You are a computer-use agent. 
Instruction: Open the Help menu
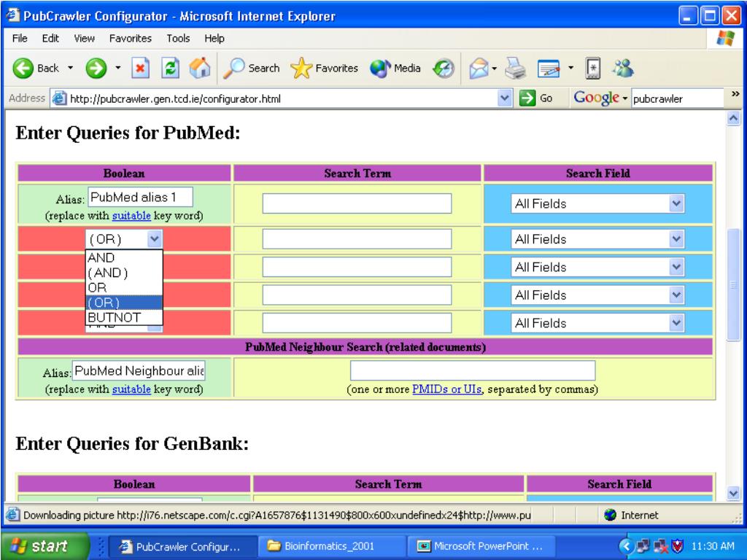coord(214,39)
